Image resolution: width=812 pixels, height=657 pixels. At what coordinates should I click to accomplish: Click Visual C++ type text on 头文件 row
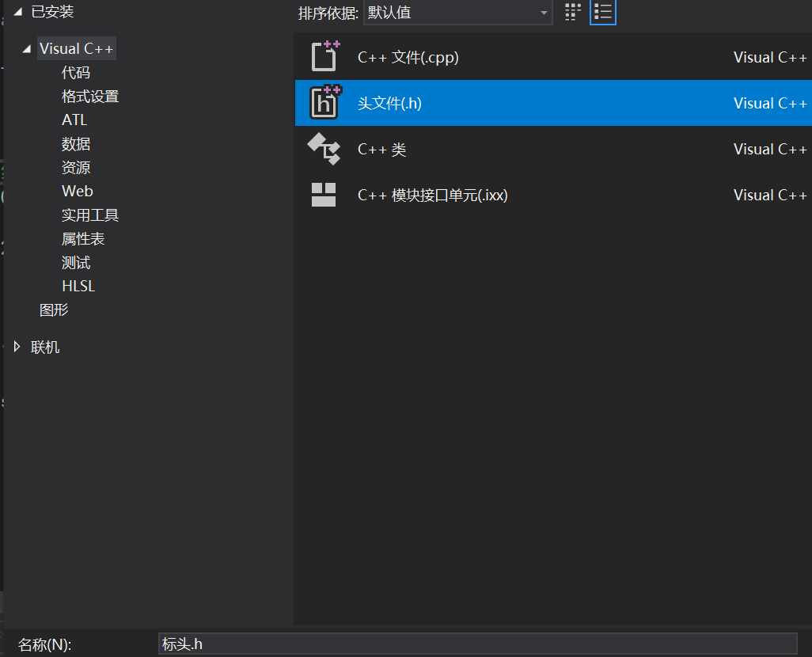(770, 103)
